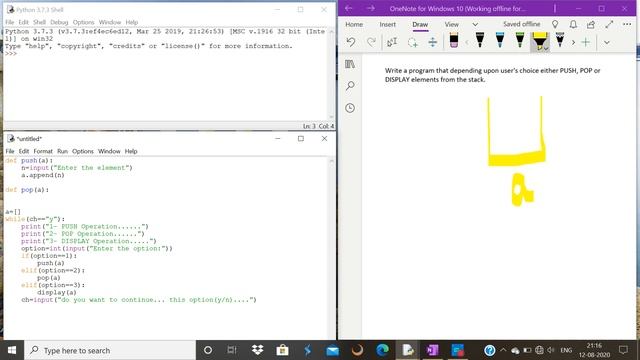The width and height of the screenshot is (640, 360).
Task: Open File menu in Python Shell window
Action: coord(10,22)
